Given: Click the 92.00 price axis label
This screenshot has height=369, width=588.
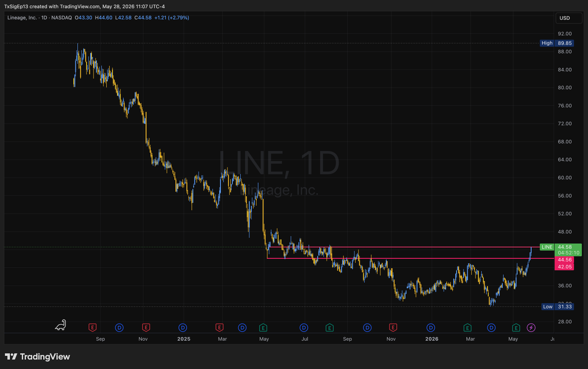Looking at the screenshot, I should click(x=564, y=34).
